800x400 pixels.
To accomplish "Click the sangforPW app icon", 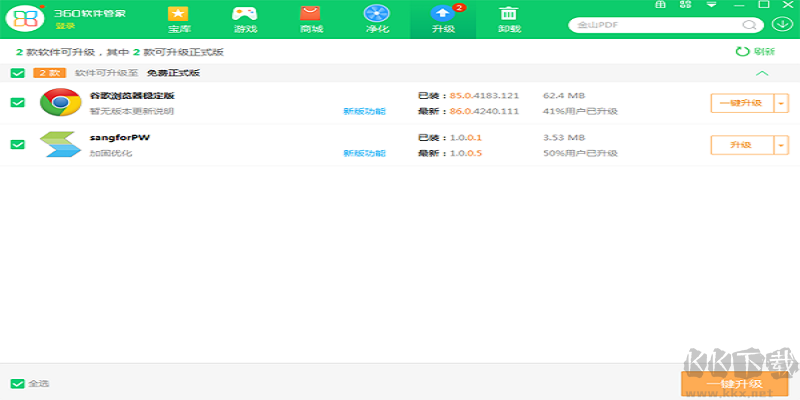I will (x=61, y=144).
